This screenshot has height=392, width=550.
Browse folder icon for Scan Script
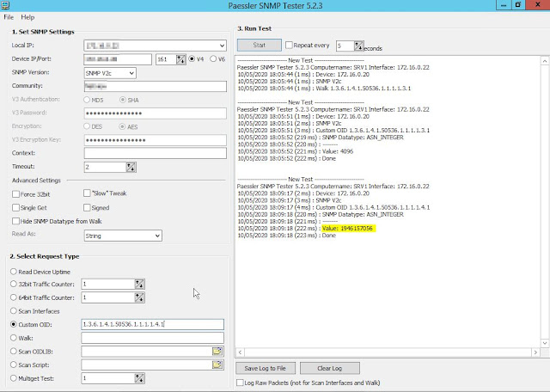coord(217,365)
